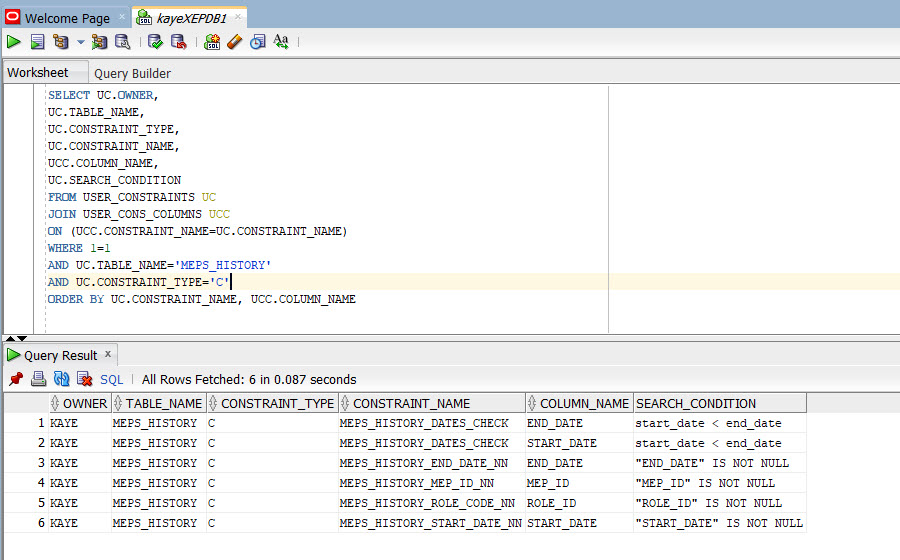
Task: Click the Unshared SQL Worksheet icon
Action: pos(212,42)
